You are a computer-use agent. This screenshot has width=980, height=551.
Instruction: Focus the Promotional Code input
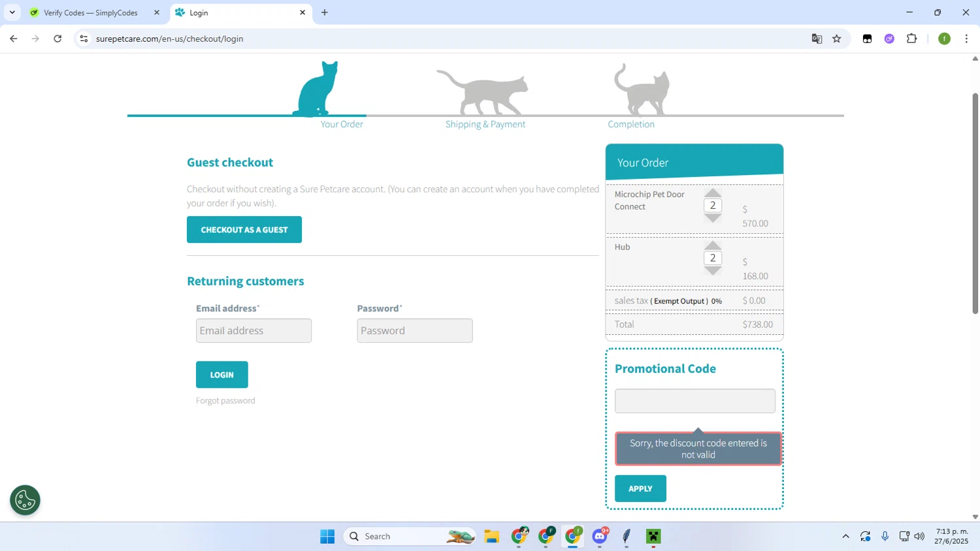pos(695,401)
